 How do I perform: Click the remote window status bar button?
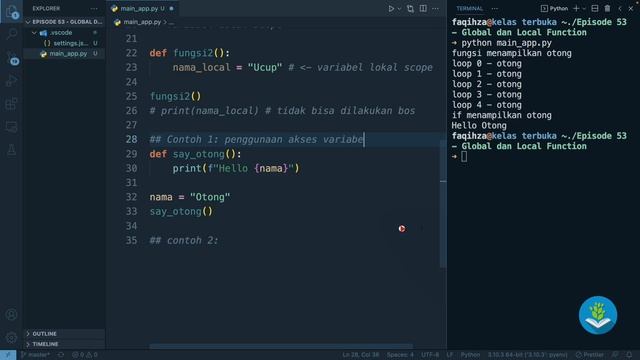[x=8, y=355]
